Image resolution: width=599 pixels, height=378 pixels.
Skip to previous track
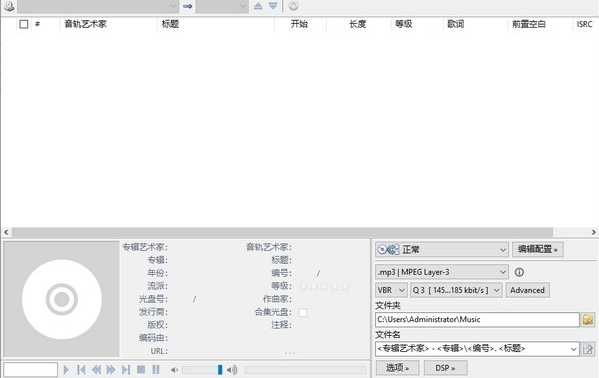coord(81,370)
